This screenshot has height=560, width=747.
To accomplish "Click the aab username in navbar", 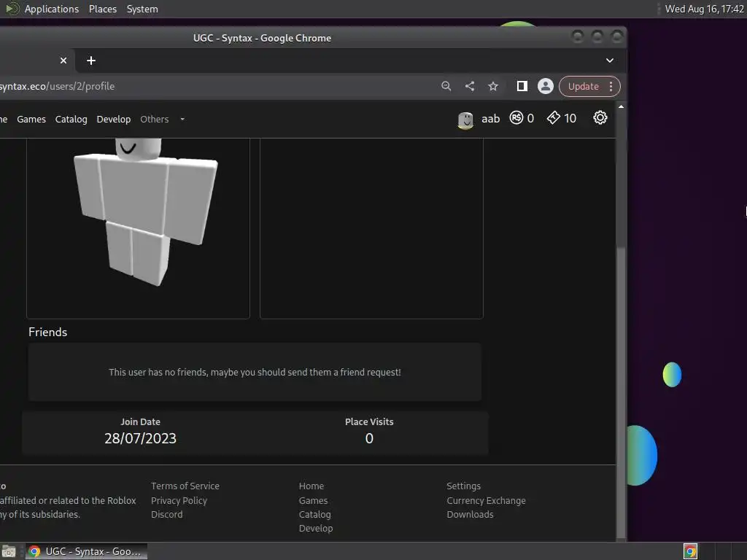I will [x=491, y=119].
